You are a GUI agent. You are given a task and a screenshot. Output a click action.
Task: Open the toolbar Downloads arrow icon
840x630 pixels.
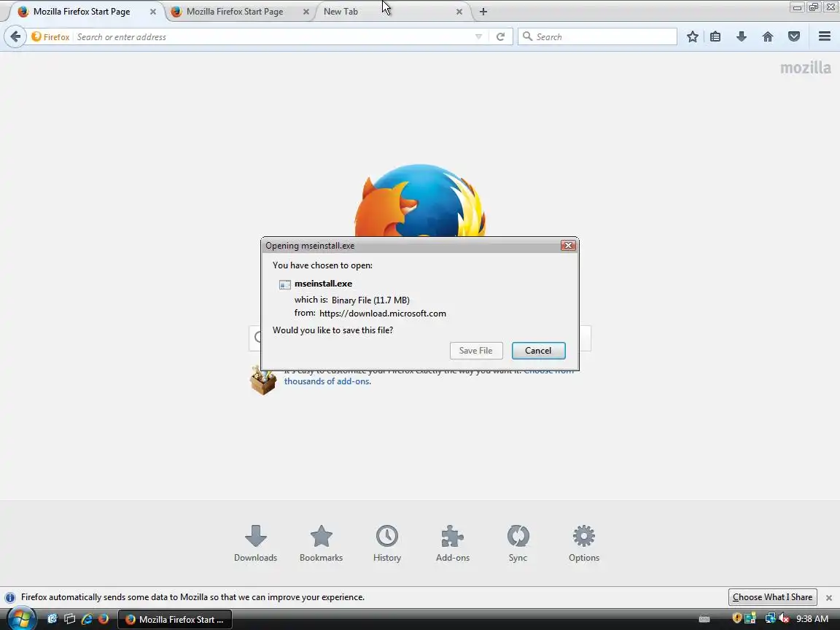point(742,36)
